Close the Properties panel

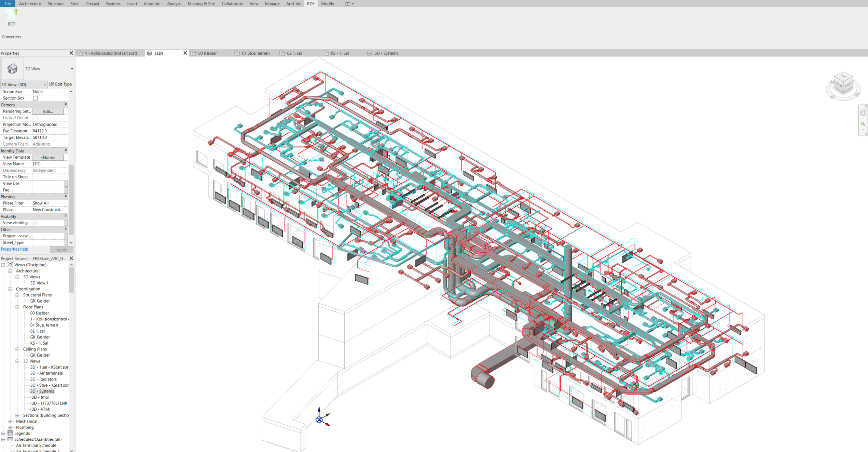[71, 53]
